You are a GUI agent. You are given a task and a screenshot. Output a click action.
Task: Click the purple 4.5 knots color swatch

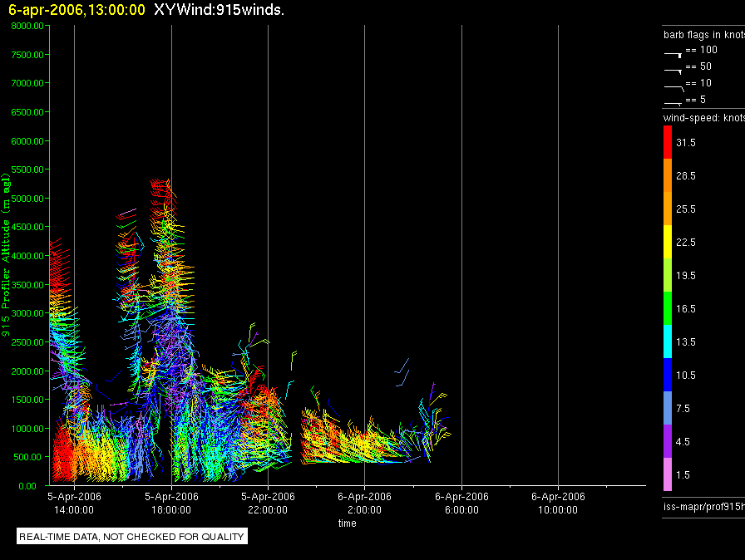[667, 441]
